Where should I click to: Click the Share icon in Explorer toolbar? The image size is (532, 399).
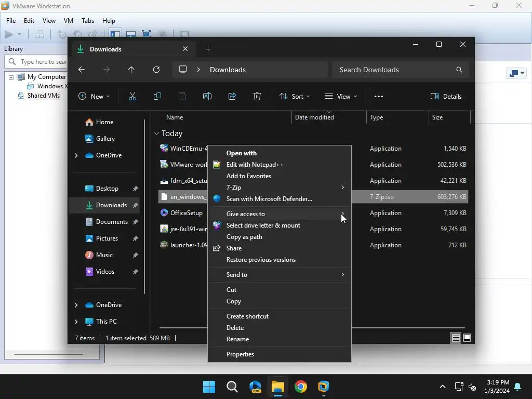tap(232, 96)
